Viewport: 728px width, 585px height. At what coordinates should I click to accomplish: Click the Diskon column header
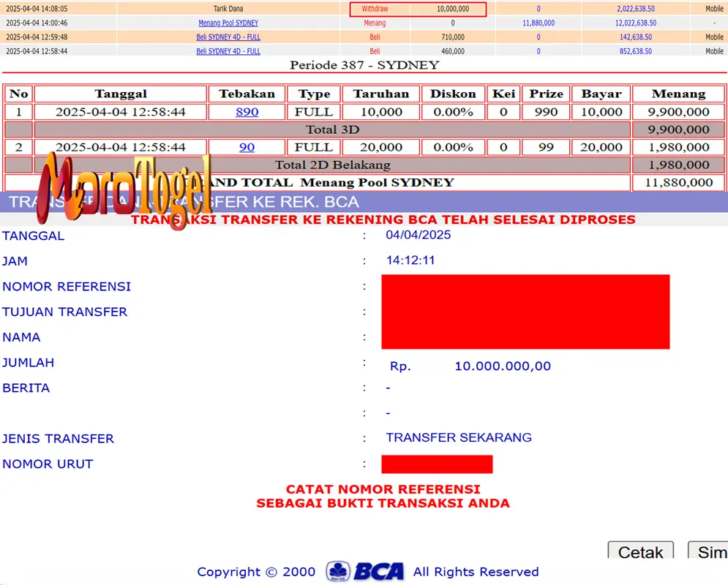[453, 94]
